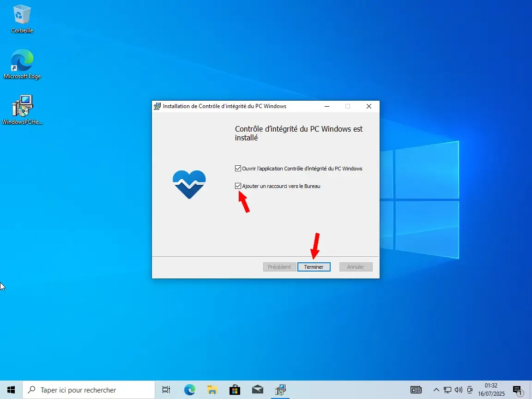Open the news and interests taskbar widget

416,390
